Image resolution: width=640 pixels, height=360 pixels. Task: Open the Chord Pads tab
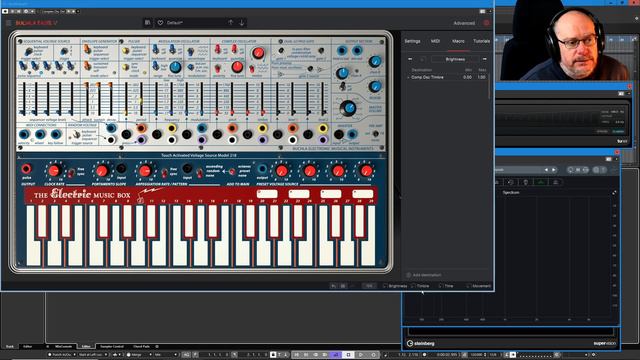coord(141,347)
